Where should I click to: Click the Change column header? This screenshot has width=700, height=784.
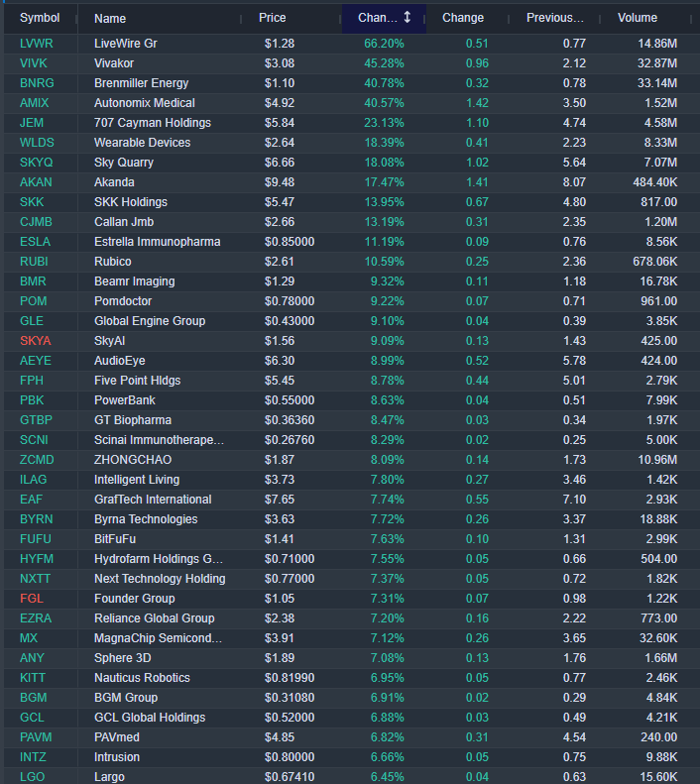pyautogui.click(x=463, y=18)
